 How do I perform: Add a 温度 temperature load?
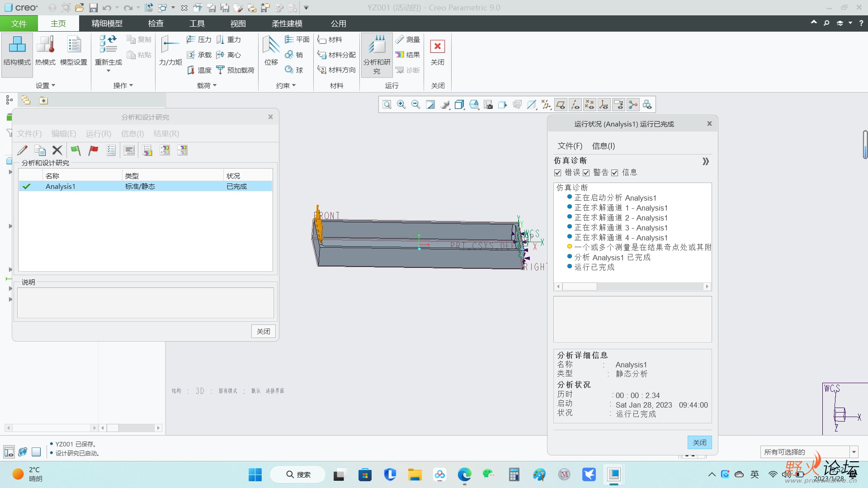pyautogui.click(x=199, y=70)
